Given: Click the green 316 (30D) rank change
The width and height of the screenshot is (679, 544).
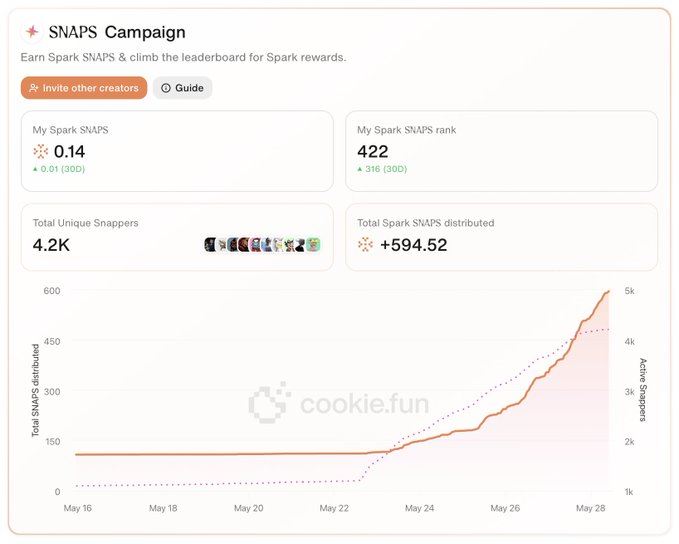Looking at the screenshot, I should pyautogui.click(x=382, y=169).
